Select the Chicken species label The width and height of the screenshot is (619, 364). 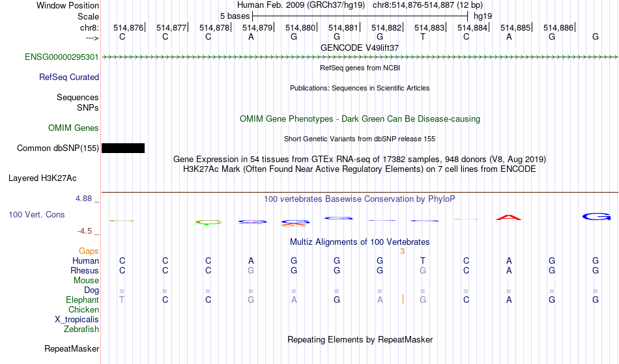click(83, 309)
